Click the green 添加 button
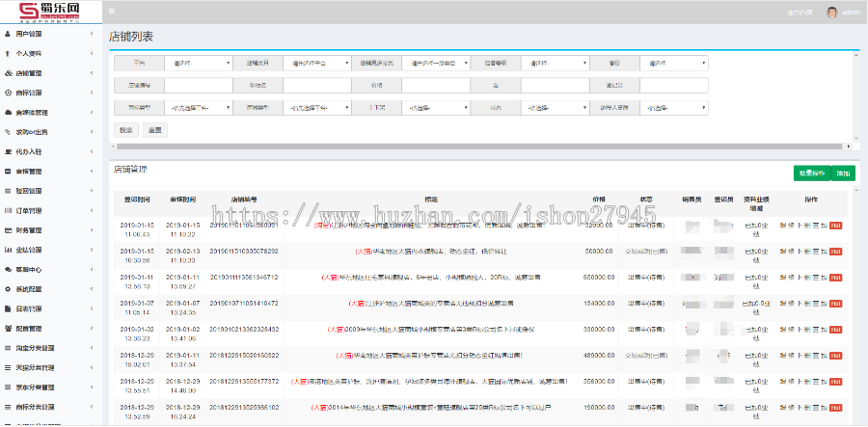This screenshot has height=427, width=868. click(x=843, y=173)
